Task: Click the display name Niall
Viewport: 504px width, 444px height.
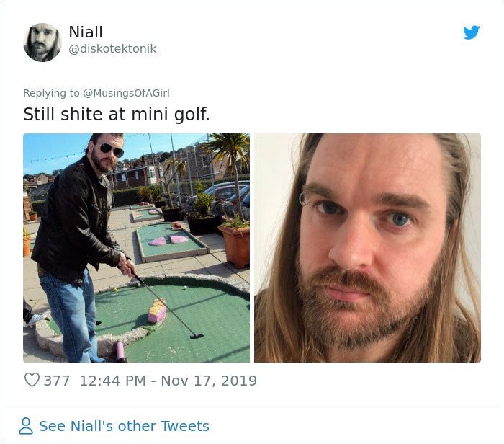Action: point(86,32)
